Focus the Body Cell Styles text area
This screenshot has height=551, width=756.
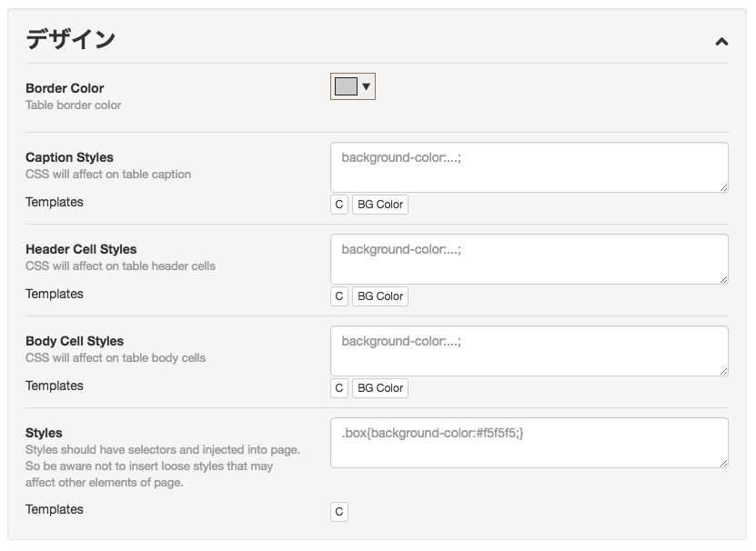click(529, 351)
